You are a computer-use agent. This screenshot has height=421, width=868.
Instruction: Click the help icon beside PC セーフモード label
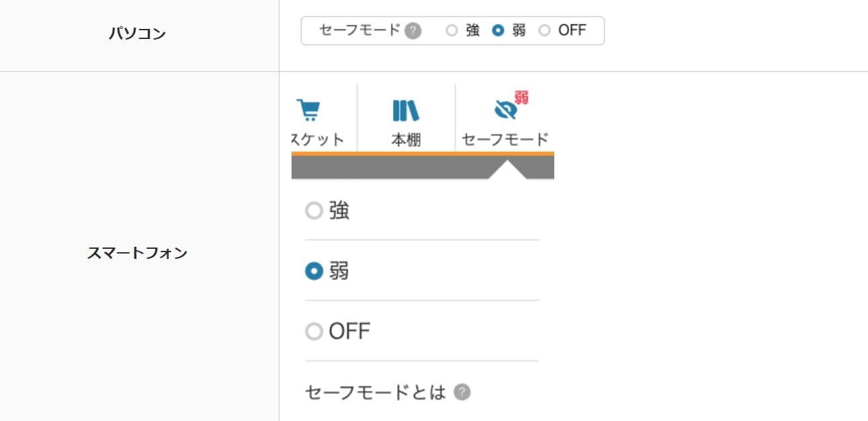pos(413,31)
